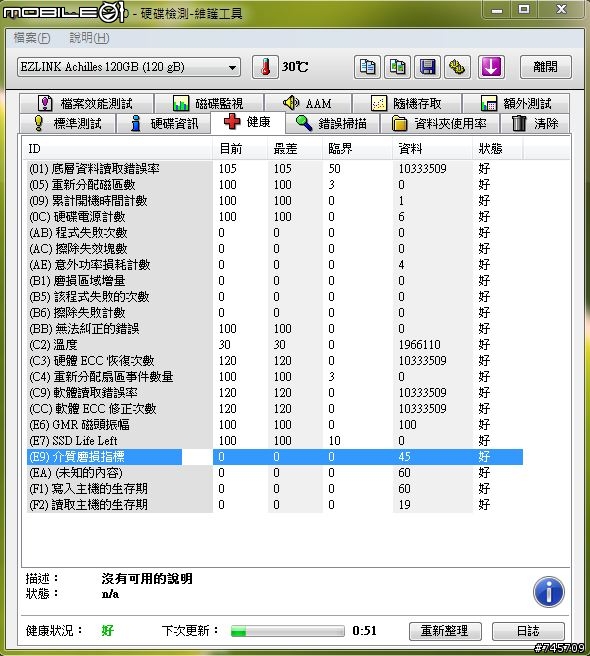
Task: Select row (BB) 無法糾正的錯誤
Action: (x=275, y=329)
